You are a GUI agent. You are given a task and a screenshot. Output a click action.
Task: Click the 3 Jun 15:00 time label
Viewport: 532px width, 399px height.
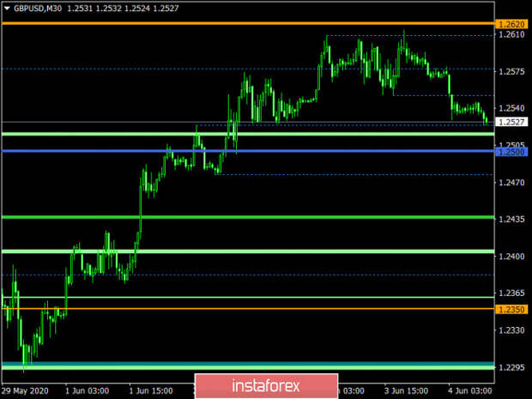click(406, 391)
